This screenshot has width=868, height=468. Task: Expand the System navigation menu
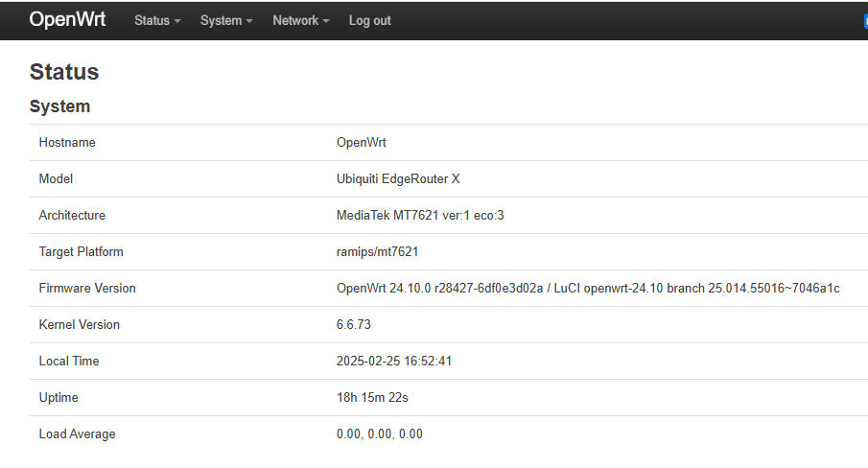[x=225, y=20]
